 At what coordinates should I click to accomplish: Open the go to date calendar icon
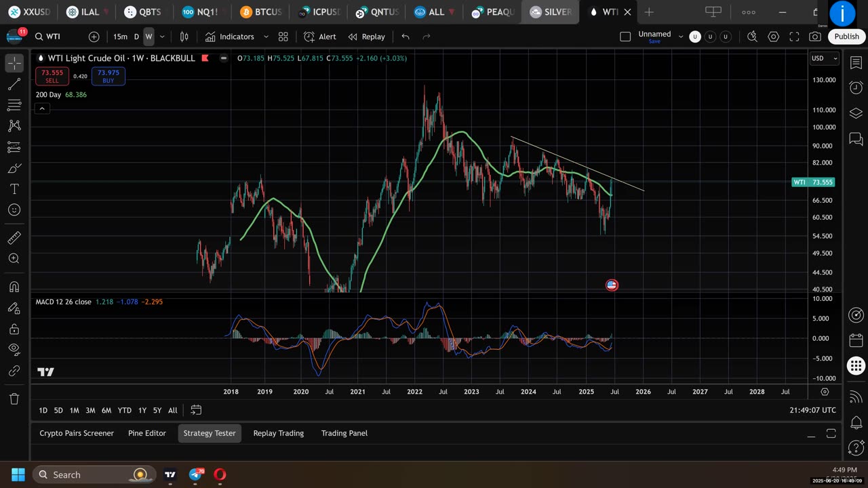[196, 410]
